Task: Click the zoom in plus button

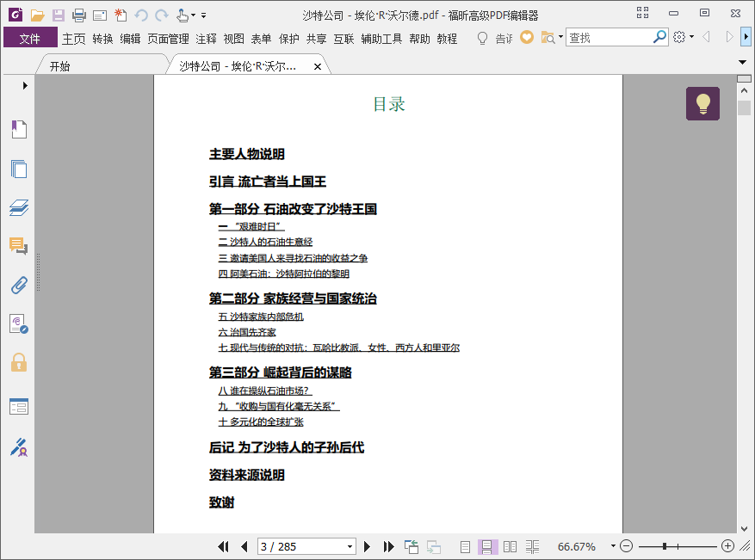Action: [x=727, y=546]
